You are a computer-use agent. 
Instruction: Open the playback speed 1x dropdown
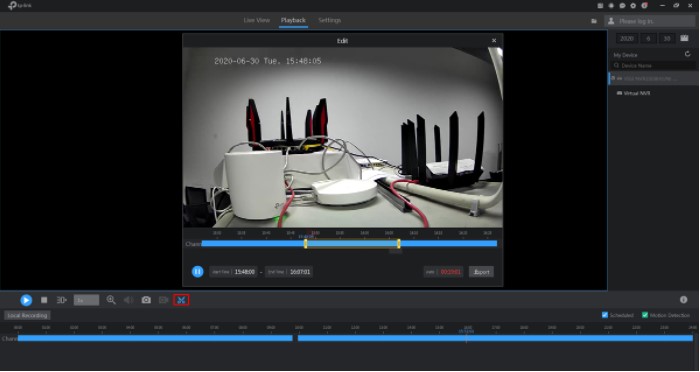coord(86,300)
